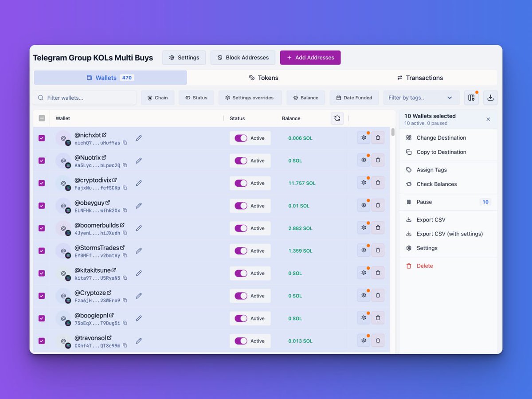Copy the nichQ7...uHufYas address
The width and height of the screenshot is (532, 399).
tap(125, 143)
